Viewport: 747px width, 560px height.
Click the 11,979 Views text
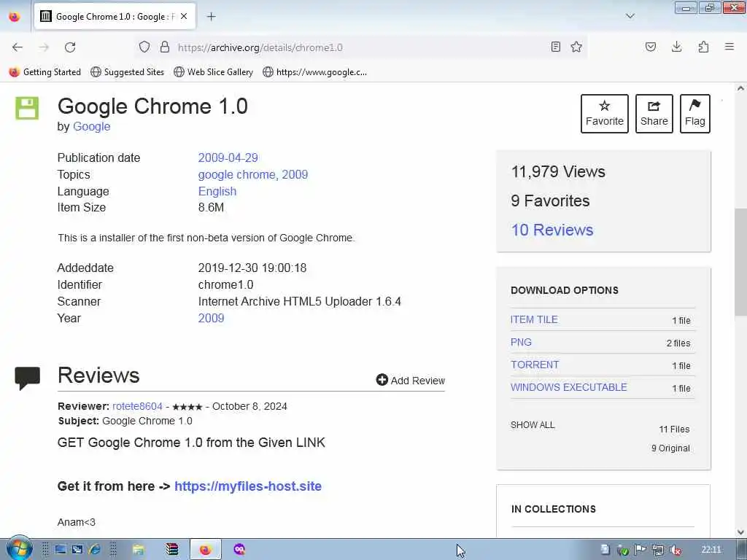coord(558,171)
